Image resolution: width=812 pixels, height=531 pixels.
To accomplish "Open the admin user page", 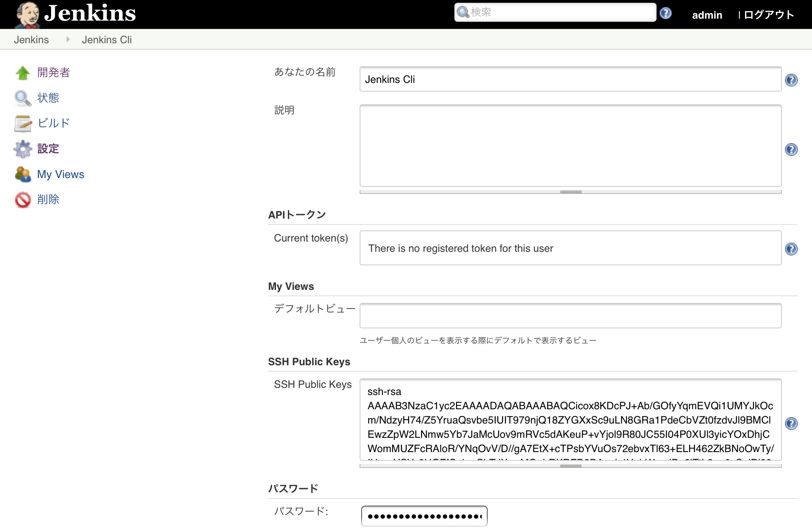I will [707, 15].
